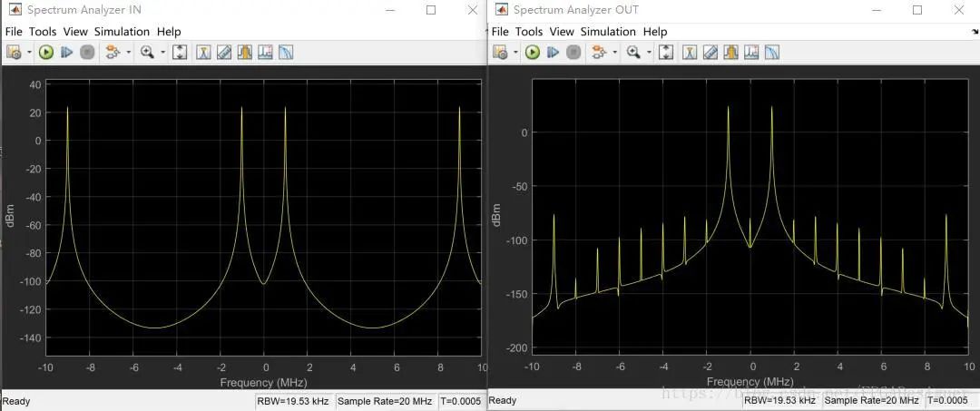Click MATLAB icon in Spectrum Analyzer OUT title
980x411 pixels.
tap(501, 10)
